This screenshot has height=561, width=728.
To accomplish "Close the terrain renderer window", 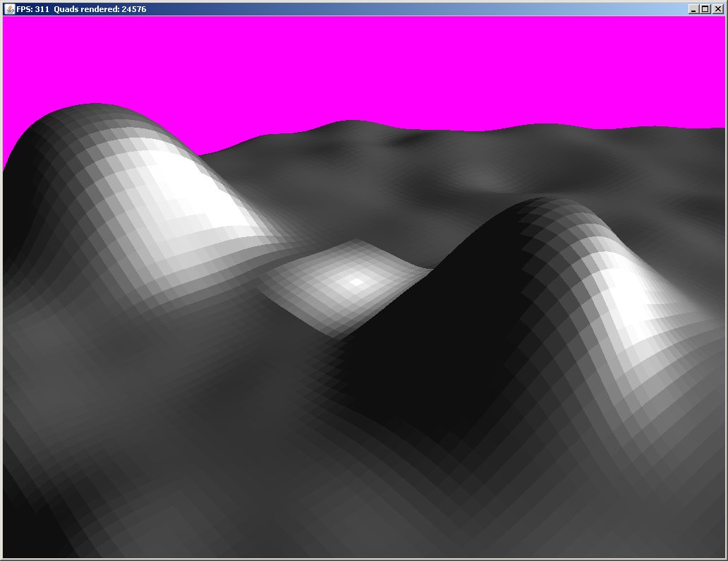I will 717,9.
